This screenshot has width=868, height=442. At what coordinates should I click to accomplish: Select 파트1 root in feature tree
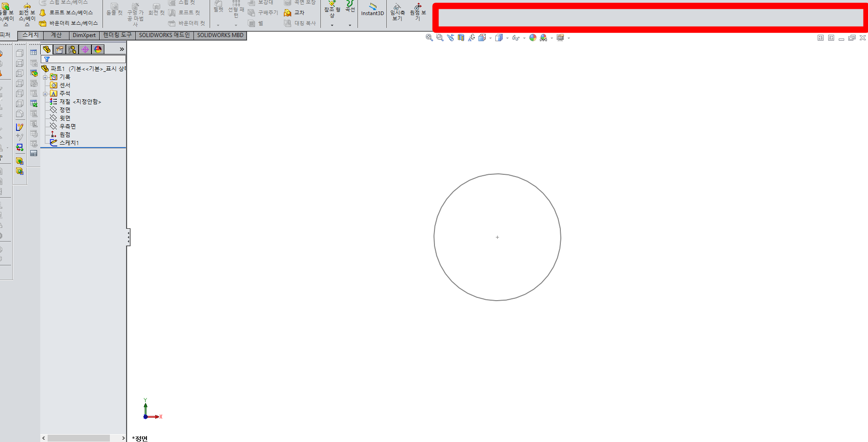coord(57,69)
